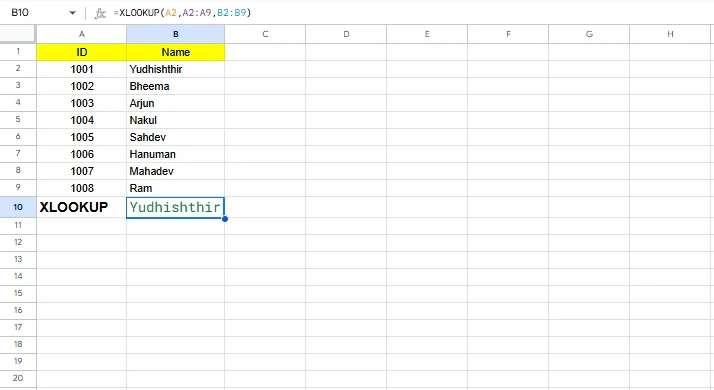
Task: Select row 5 header
Action: tap(18, 120)
